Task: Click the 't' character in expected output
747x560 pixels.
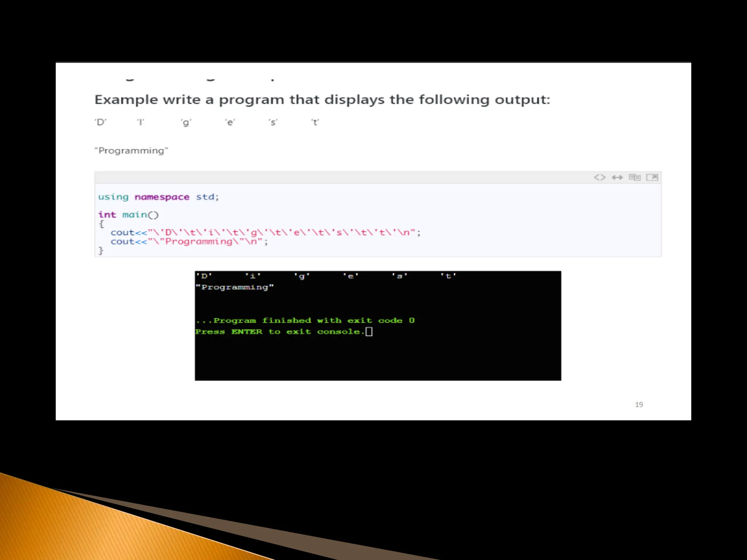Action: pyautogui.click(x=315, y=122)
